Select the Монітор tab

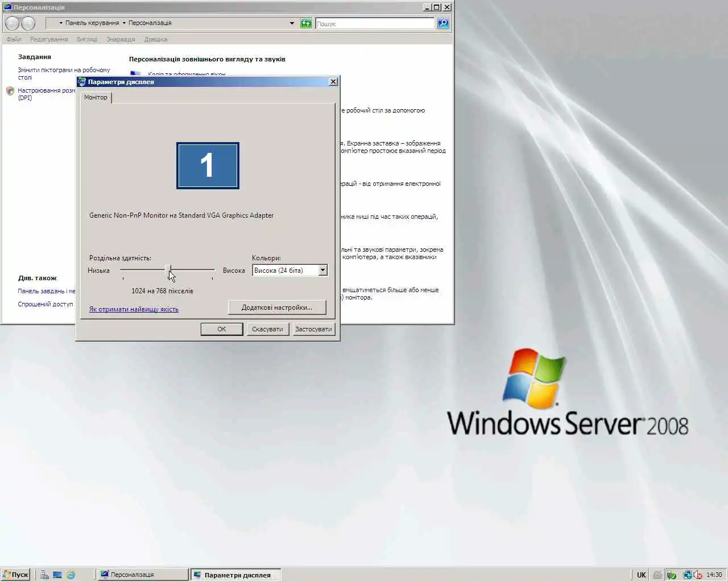tap(96, 98)
